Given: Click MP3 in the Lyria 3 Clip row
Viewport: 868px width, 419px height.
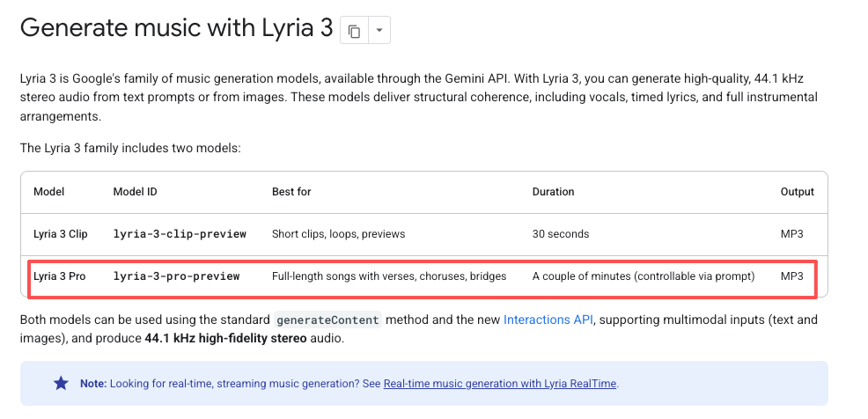Looking at the screenshot, I should [x=791, y=234].
